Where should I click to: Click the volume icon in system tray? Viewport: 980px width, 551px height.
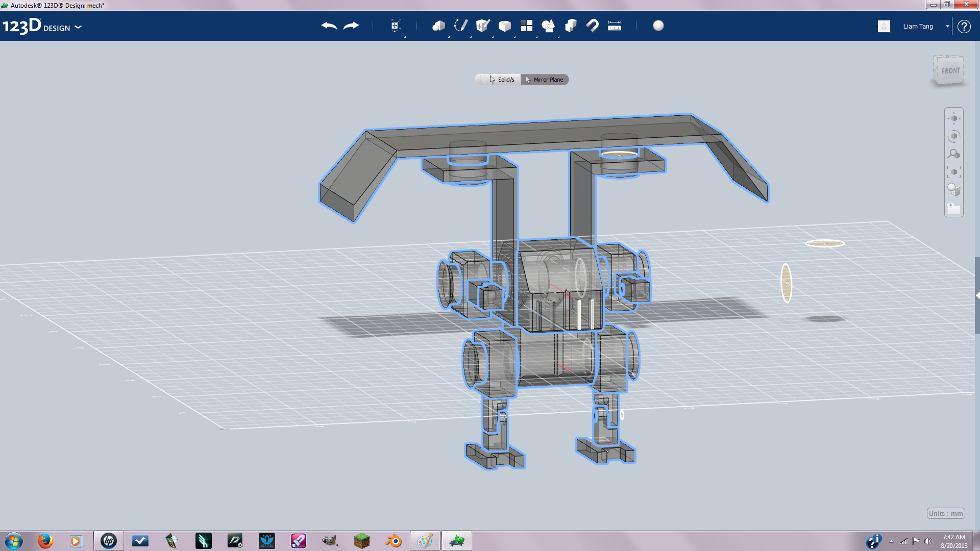point(928,541)
